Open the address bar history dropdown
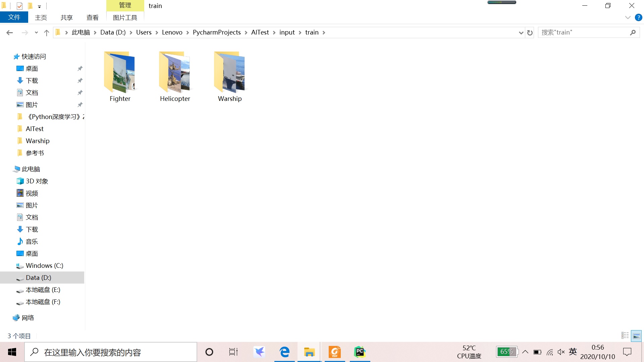644x362 pixels. pos(521,33)
